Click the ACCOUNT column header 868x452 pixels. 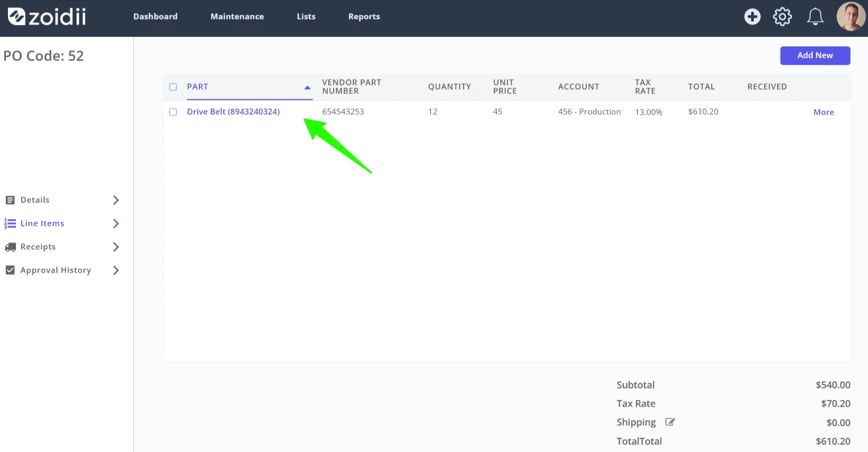578,87
